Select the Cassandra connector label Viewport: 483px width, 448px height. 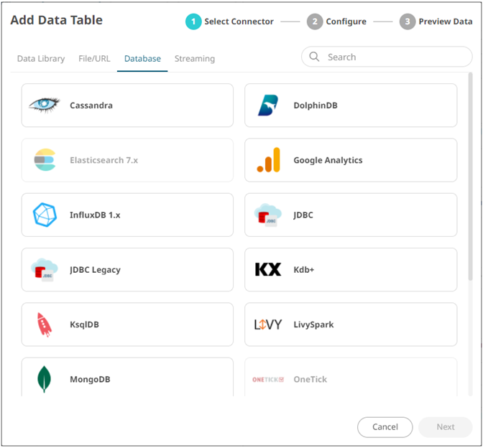point(91,106)
